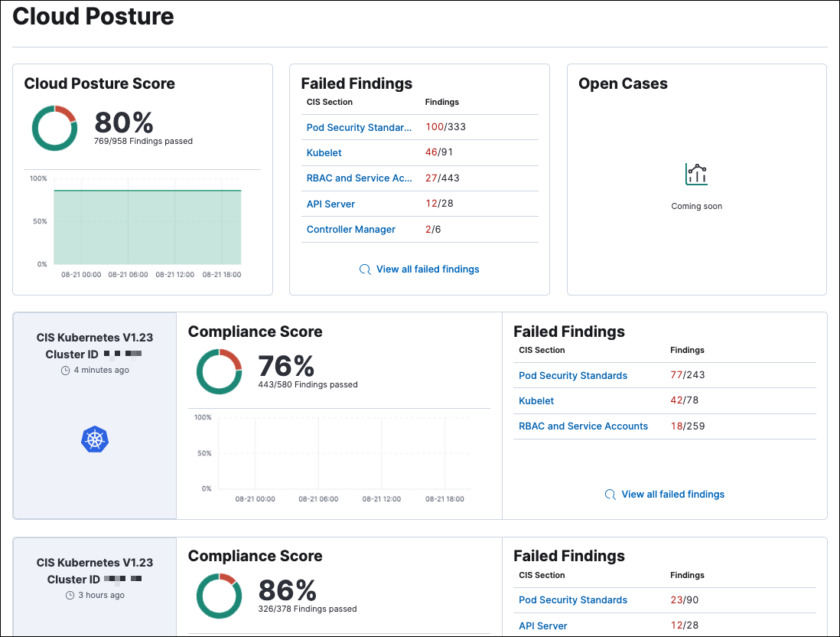Click the search icon beside top View all failed findings
This screenshot has height=637, width=840.
tap(365, 269)
